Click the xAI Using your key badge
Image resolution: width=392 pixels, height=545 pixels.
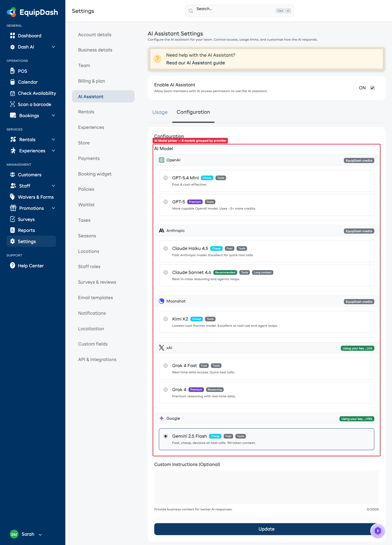(357, 348)
